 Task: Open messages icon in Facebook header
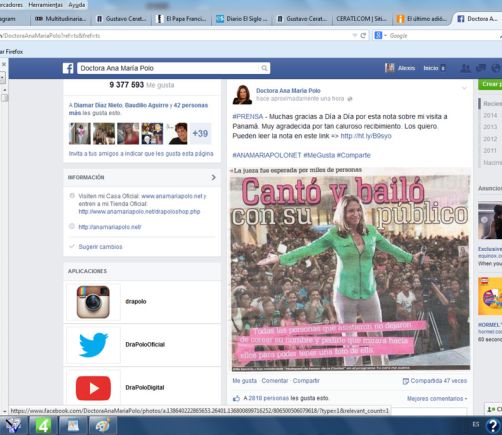tap(481, 68)
